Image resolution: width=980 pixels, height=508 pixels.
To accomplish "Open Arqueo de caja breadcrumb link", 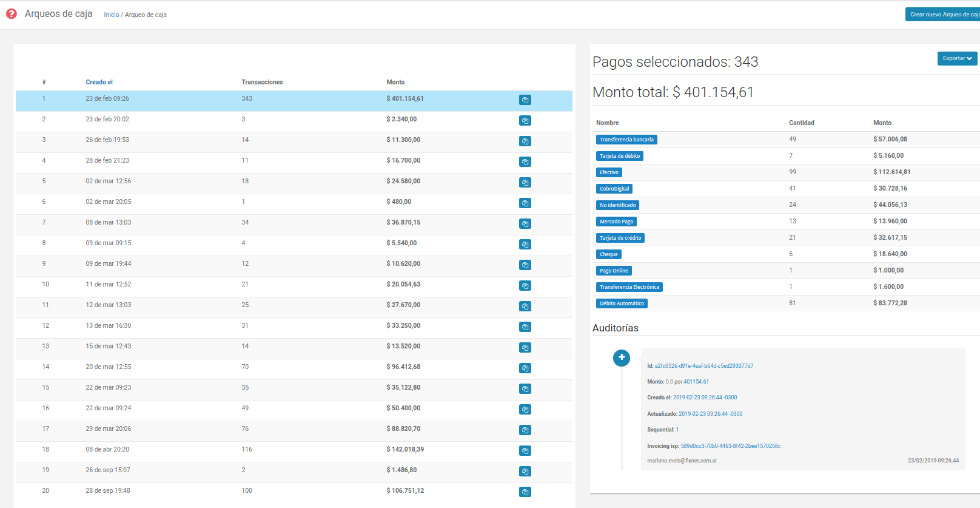I will [x=146, y=15].
